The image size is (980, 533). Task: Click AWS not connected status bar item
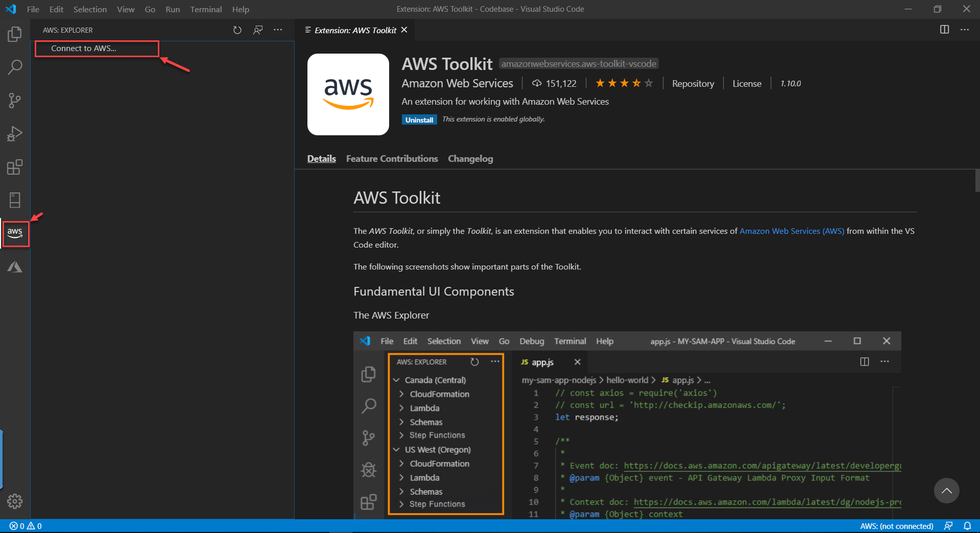896,526
